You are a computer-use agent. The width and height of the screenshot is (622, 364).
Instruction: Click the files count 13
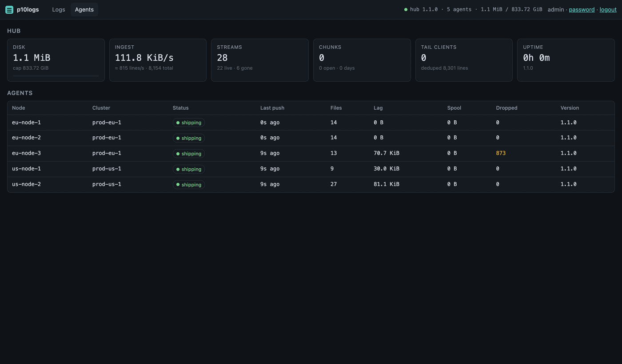334,153
